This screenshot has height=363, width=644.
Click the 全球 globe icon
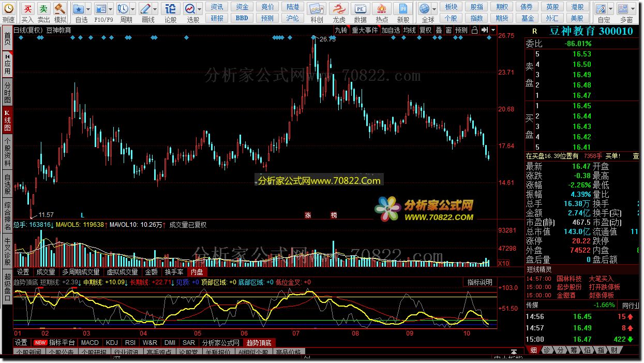425,9
